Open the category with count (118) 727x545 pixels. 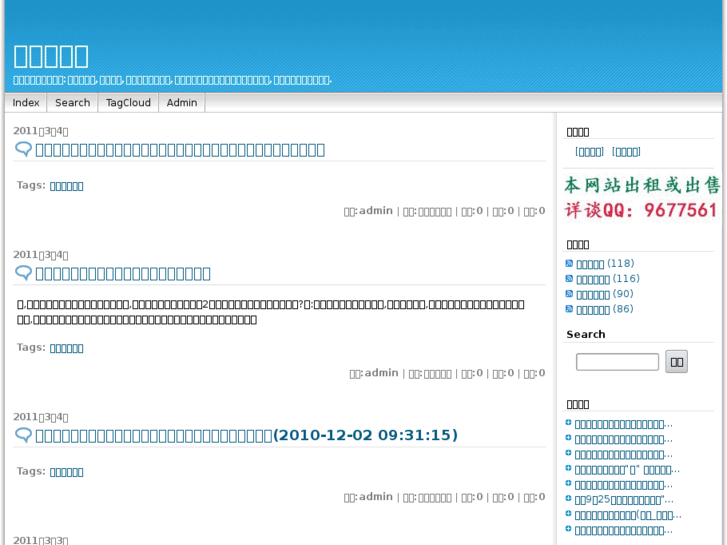click(605, 264)
